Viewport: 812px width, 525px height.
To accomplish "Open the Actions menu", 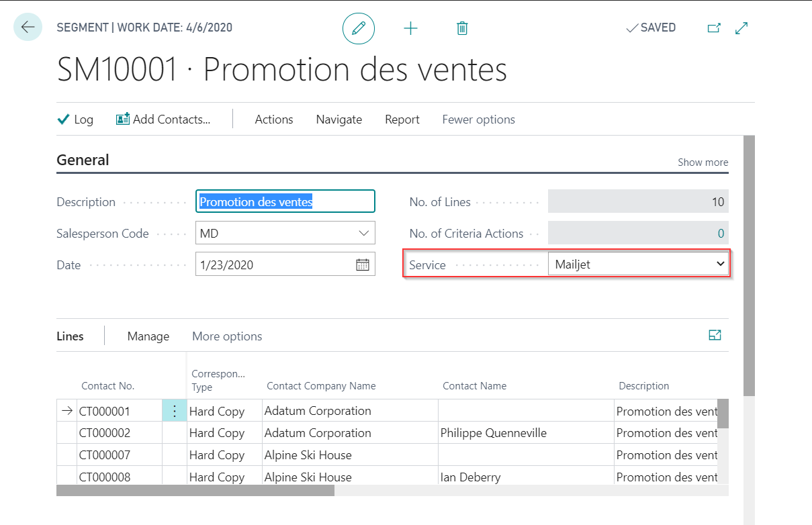I will [x=274, y=120].
